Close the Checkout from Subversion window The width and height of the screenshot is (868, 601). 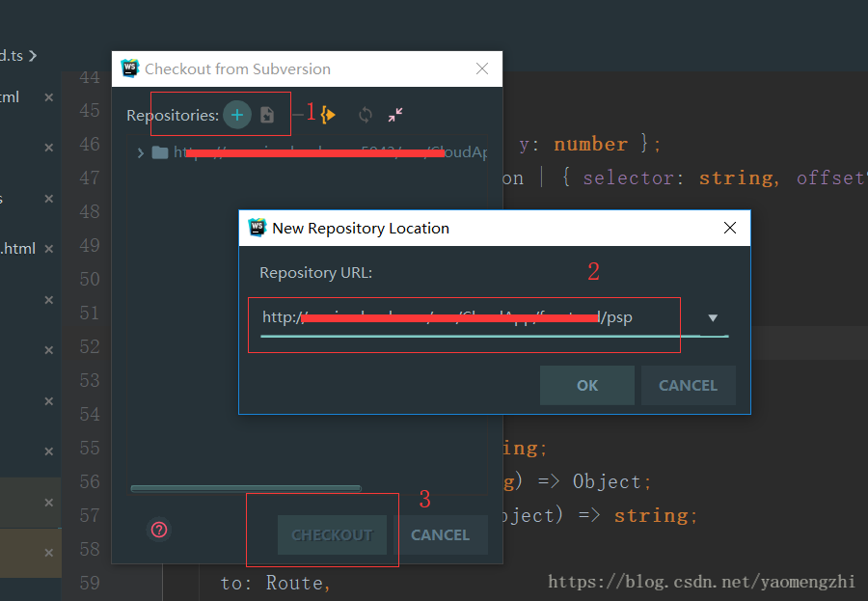pos(482,68)
